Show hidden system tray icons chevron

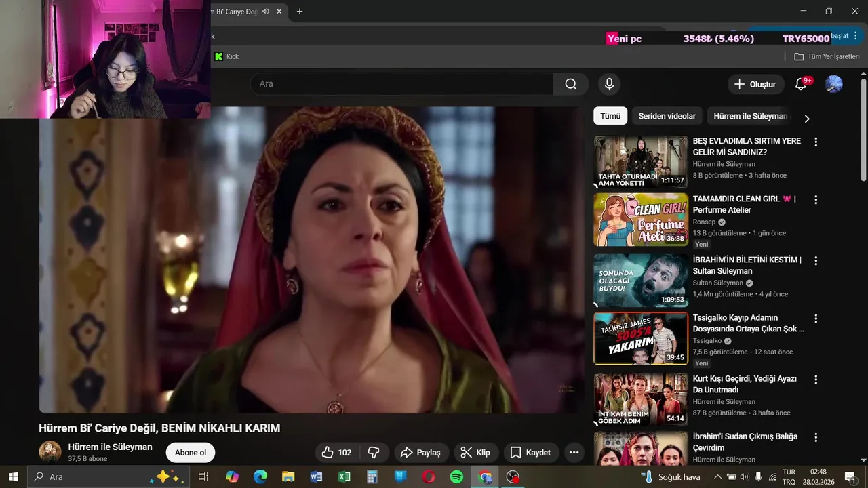point(717,476)
